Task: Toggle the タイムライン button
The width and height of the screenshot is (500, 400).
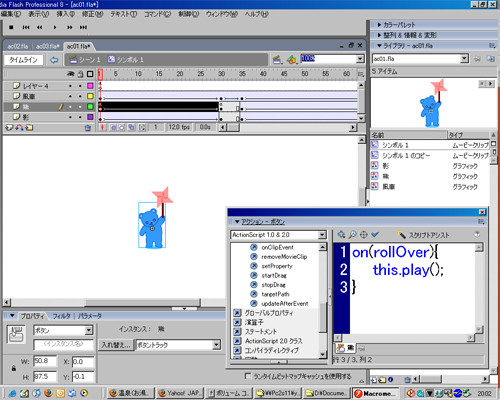Action: click(23, 60)
